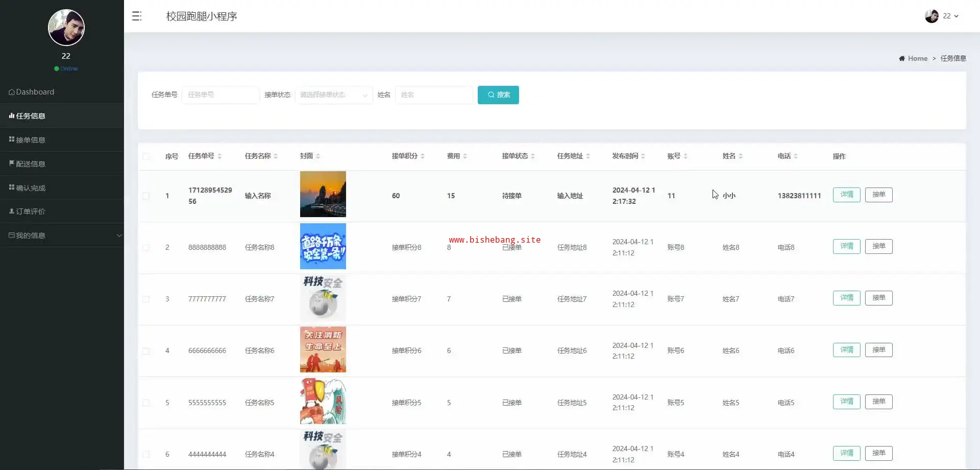980x470 pixels.
Task: Click the Home icon in breadcrumb
Action: (x=902, y=59)
